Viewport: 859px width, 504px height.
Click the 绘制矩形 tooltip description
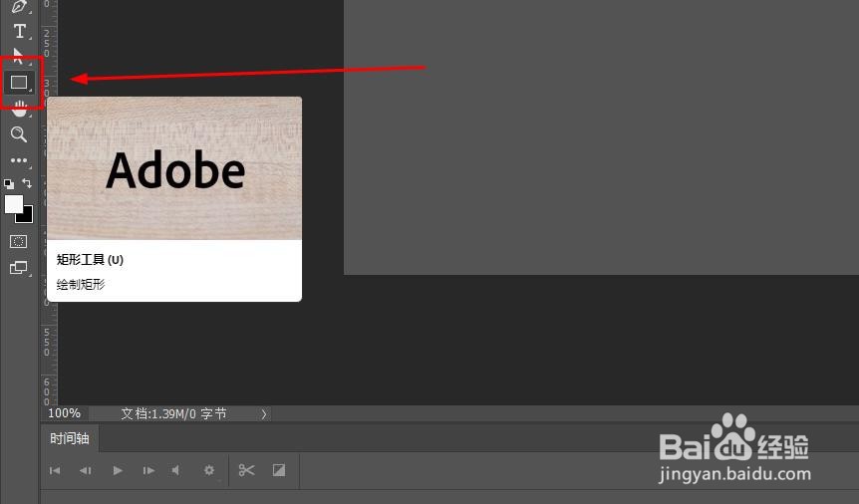click(x=81, y=284)
